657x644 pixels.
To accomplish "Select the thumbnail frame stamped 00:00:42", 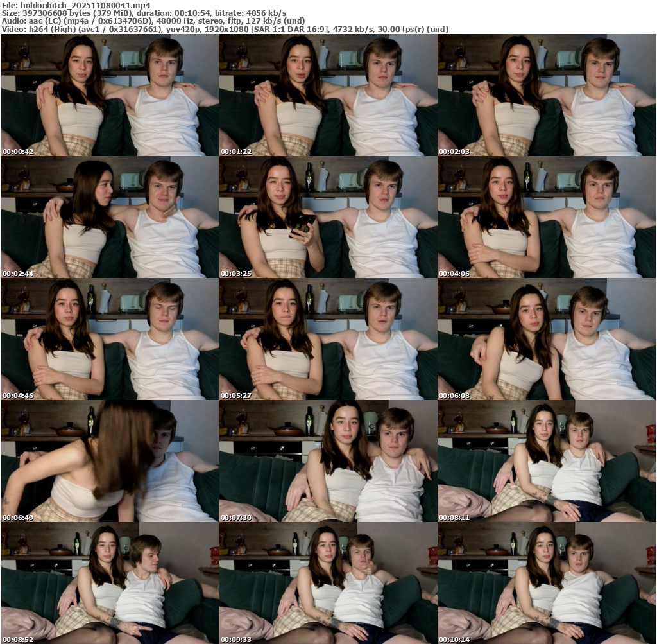I will [110, 95].
